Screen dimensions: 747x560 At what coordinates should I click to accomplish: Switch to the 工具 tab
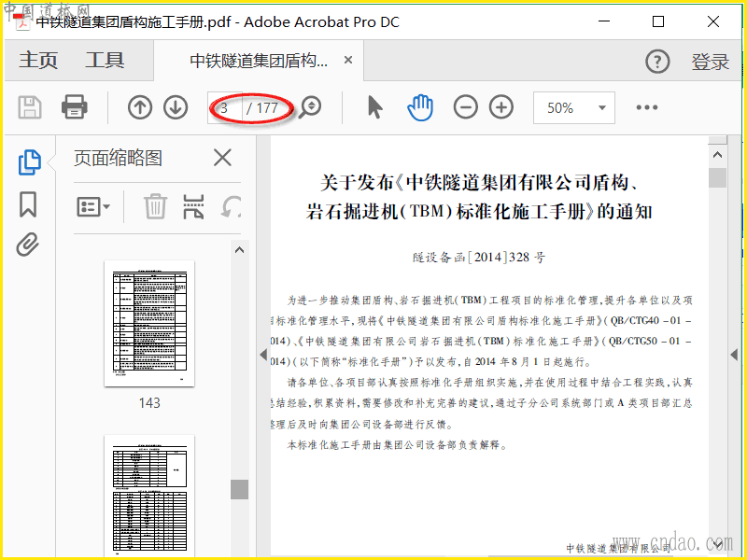(x=105, y=61)
